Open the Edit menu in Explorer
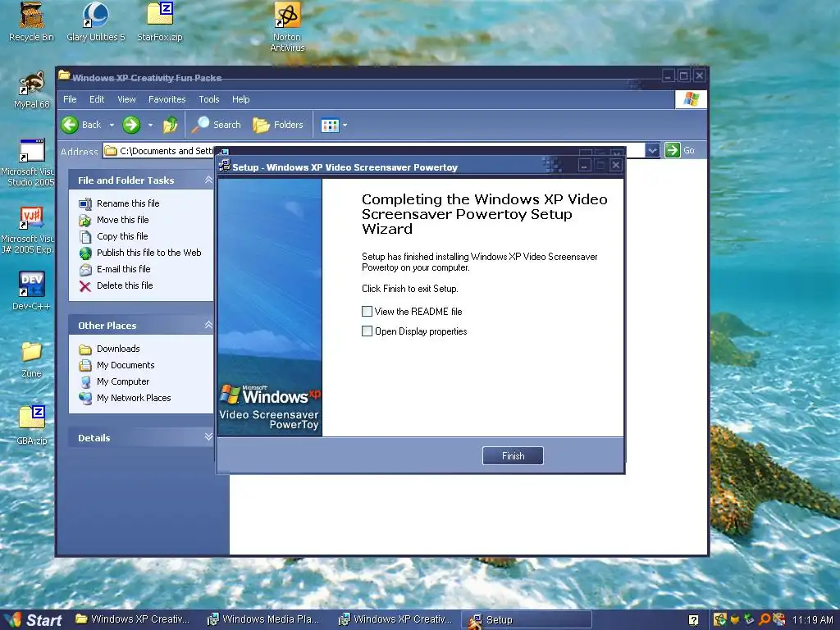The width and height of the screenshot is (840, 630). pyautogui.click(x=97, y=99)
